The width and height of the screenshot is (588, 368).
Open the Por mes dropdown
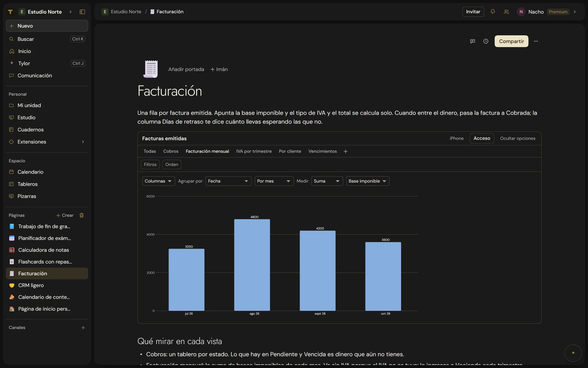click(274, 181)
